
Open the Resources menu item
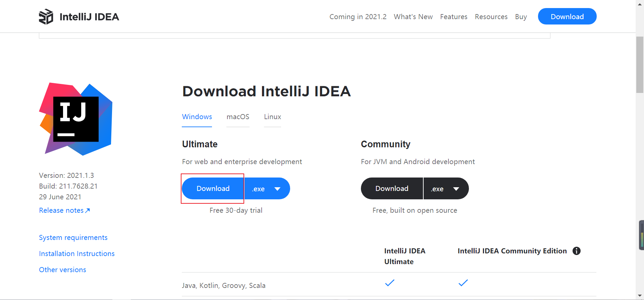491,17
